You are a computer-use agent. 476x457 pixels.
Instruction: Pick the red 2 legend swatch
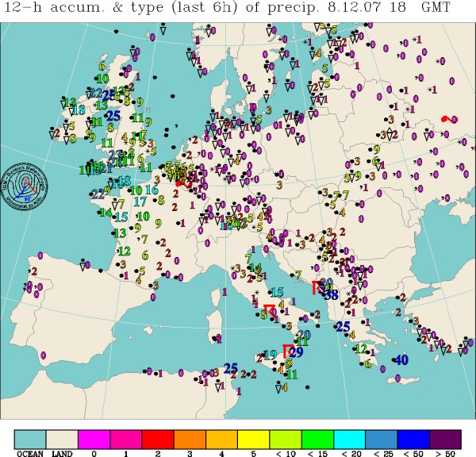point(157,438)
